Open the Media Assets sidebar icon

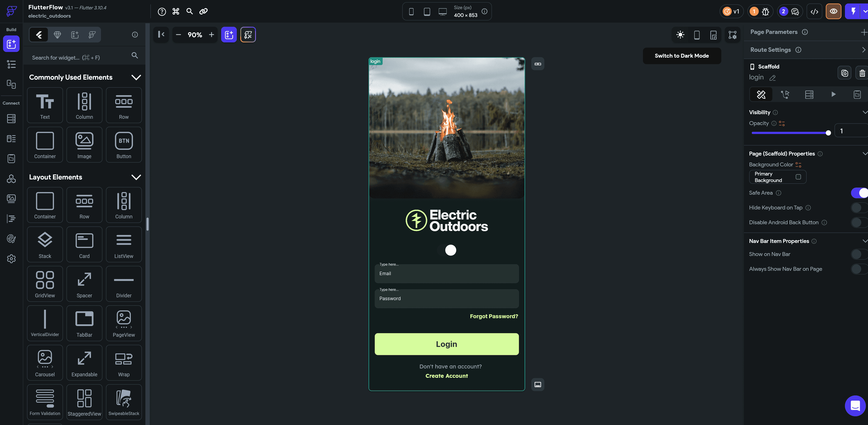tap(11, 199)
